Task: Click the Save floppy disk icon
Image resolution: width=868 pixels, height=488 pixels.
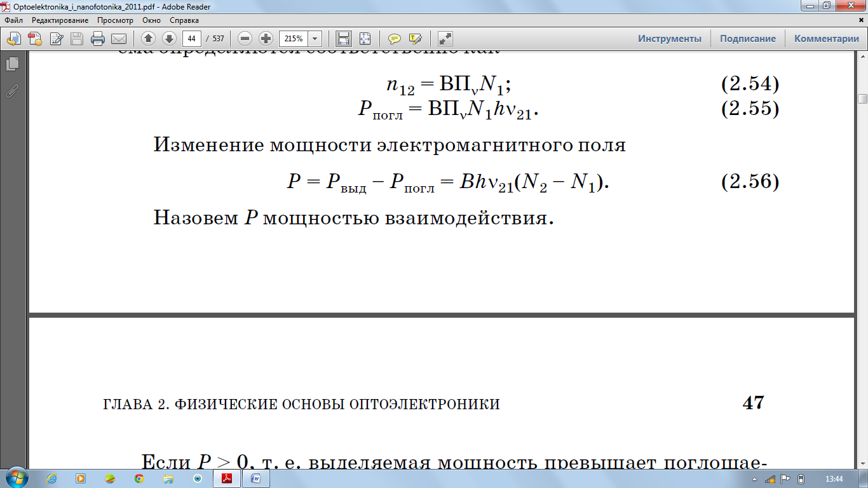Action: click(x=77, y=39)
